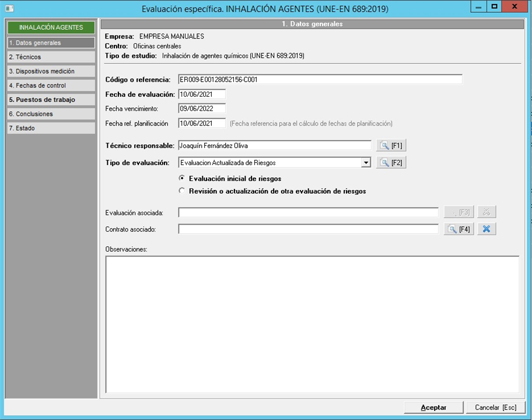Open the Estado section

pyautogui.click(x=51, y=128)
